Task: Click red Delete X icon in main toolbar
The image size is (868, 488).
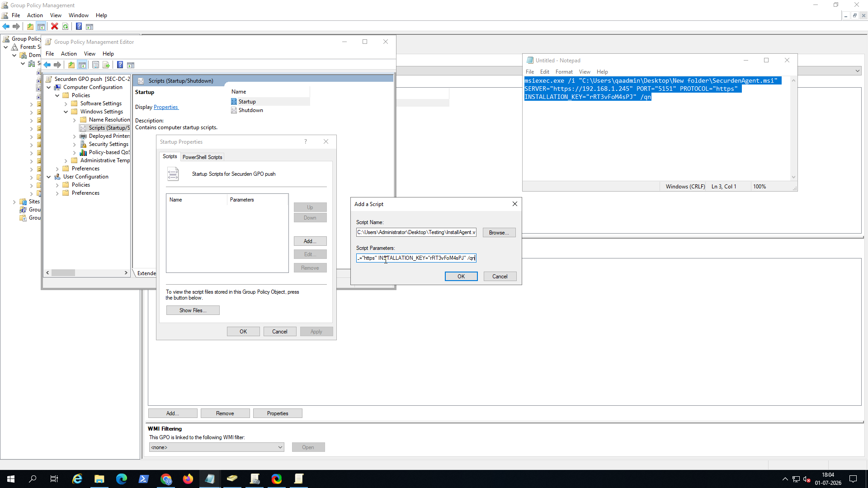Action: (x=55, y=27)
